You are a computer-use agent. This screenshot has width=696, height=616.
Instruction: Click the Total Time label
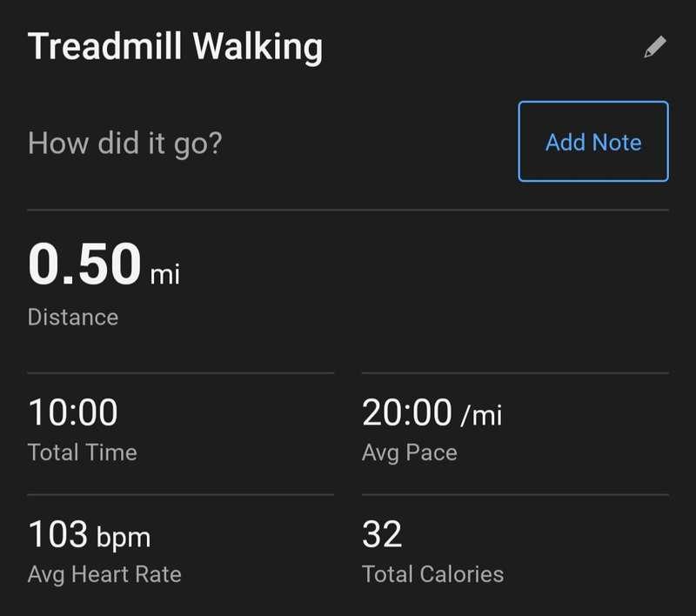coord(83,452)
